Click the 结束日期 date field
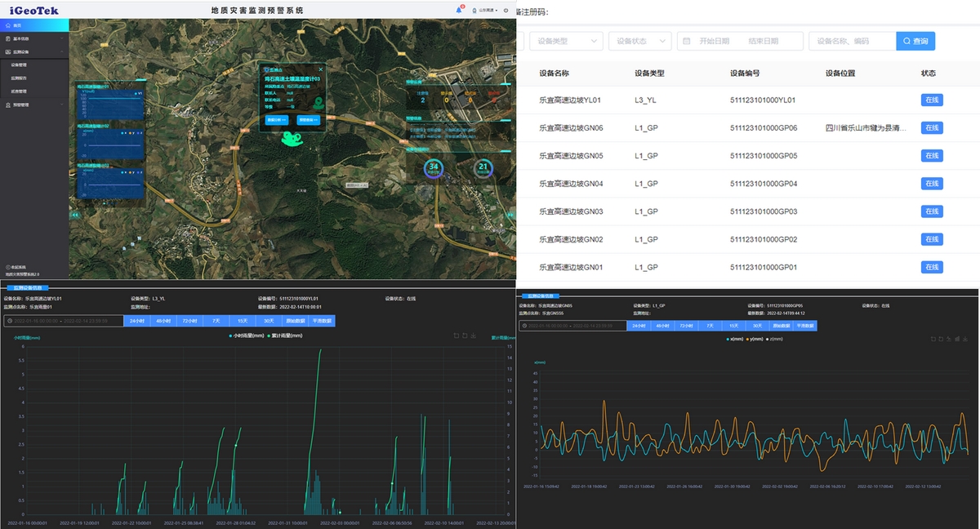The width and height of the screenshot is (980, 529). tap(764, 41)
